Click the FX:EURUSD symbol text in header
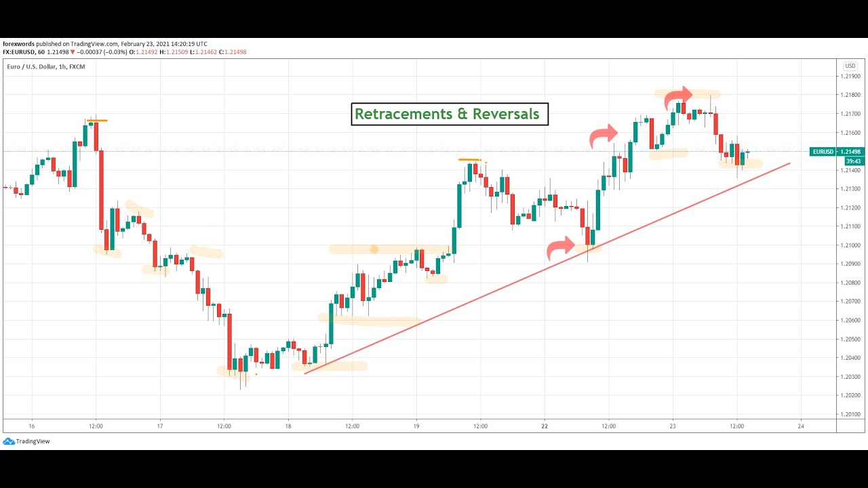 pyautogui.click(x=19, y=52)
